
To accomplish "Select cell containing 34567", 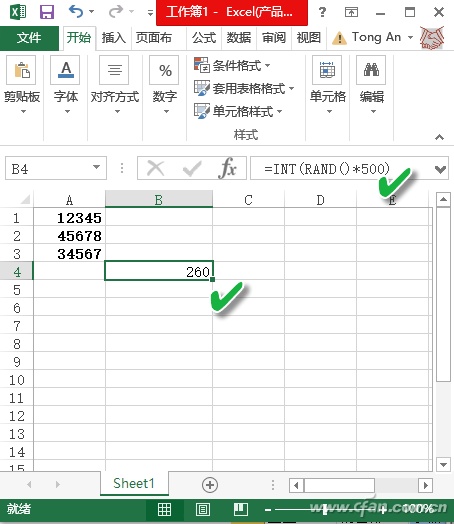I will pyautogui.click(x=69, y=254).
